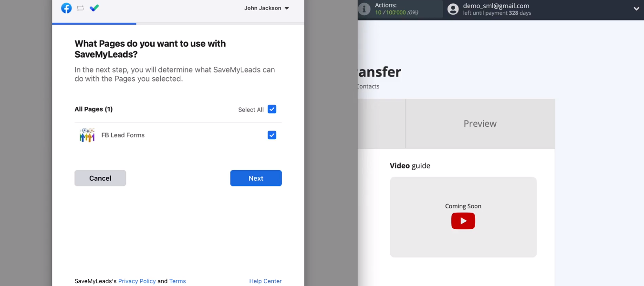644x286 pixels.
Task: Open the Privacy Policy link
Action: click(137, 281)
